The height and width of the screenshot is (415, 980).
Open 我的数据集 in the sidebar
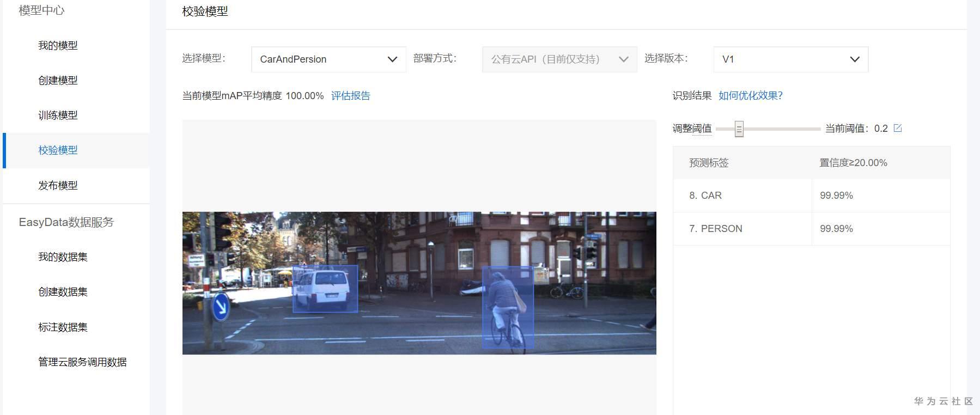[x=63, y=257]
